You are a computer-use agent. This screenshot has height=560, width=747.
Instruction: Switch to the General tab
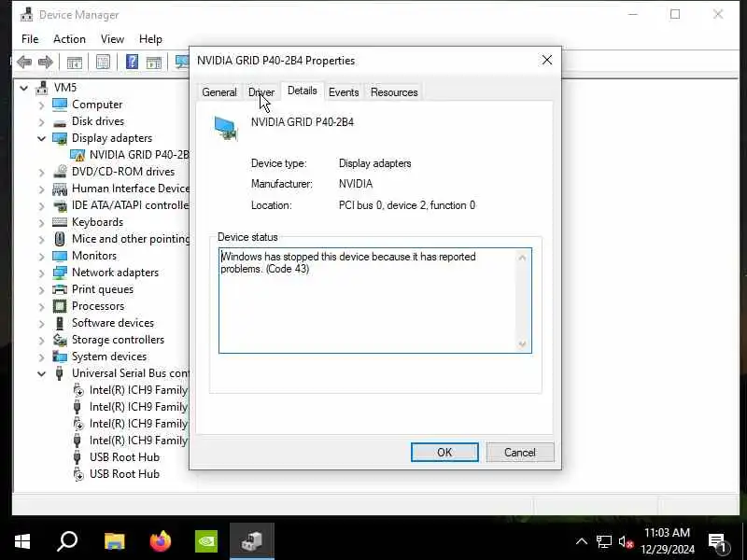coord(219,91)
